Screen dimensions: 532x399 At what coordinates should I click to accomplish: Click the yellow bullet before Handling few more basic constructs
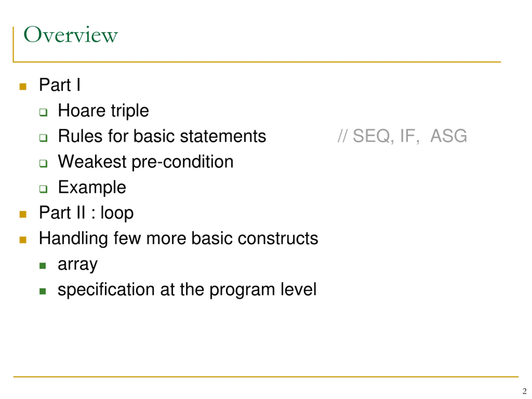(x=23, y=240)
